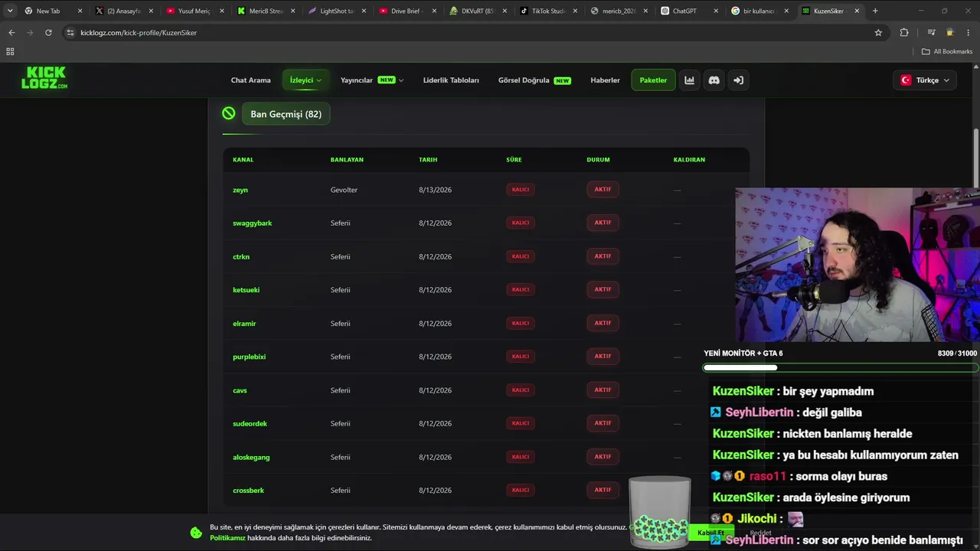Click Gevolter in the zeyn ban row
Screen dimensions: 980x551
point(344,190)
